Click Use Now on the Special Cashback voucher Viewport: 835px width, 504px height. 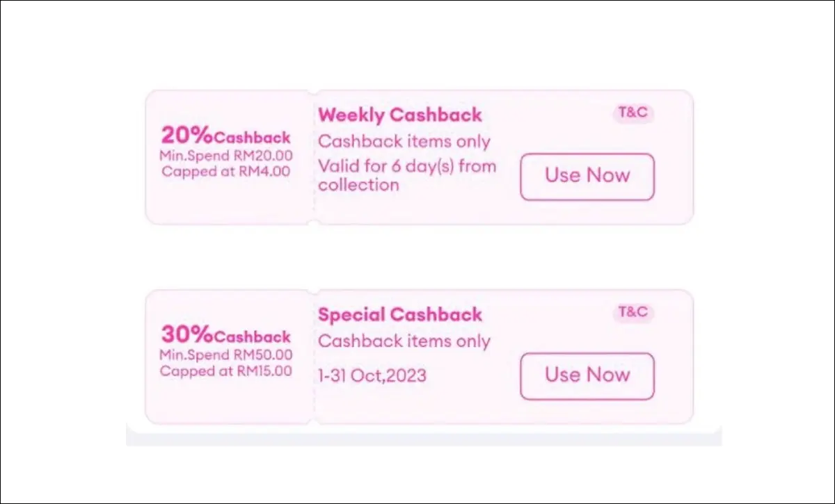pyautogui.click(x=587, y=376)
